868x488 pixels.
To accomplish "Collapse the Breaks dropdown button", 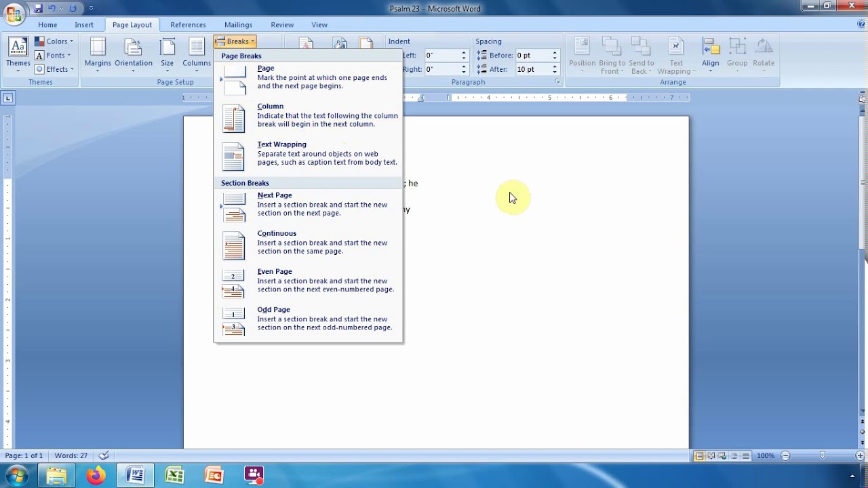I will click(x=235, y=41).
